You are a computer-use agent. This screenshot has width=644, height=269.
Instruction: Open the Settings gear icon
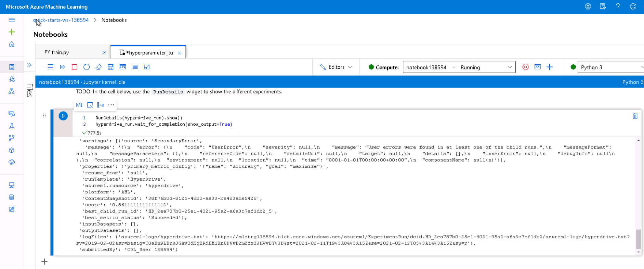(588, 7)
